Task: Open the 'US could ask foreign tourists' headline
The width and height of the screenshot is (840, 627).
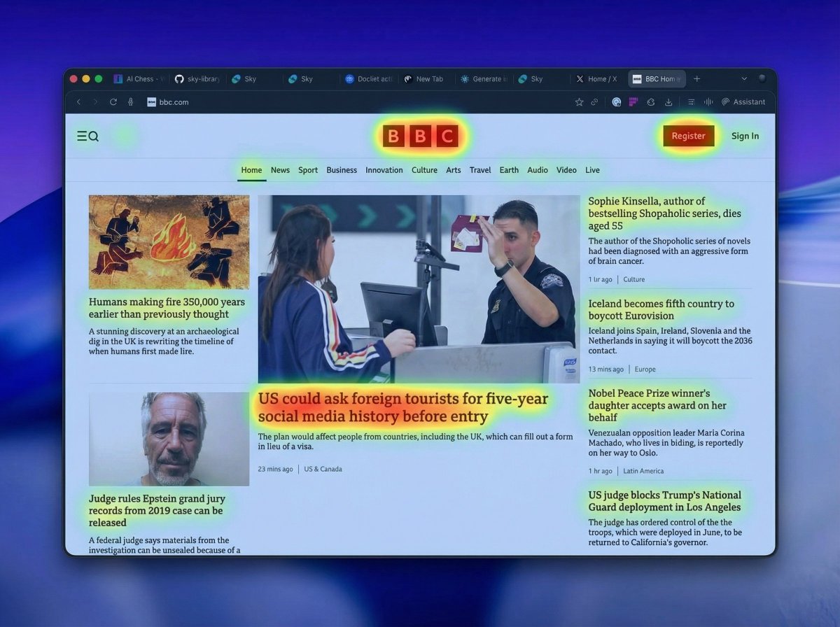Action: (403, 408)
